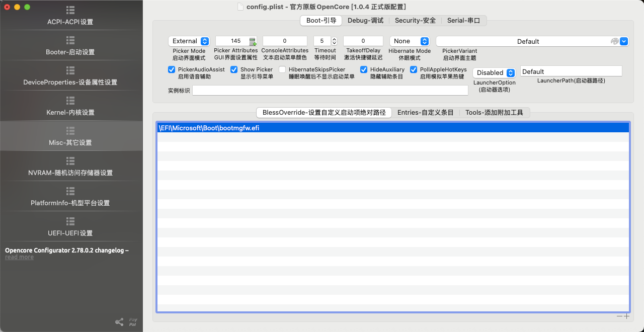Switch to the Entries-自定义条目 tab
This screenshot has width=644, height=332.
(x=426, y=113)
